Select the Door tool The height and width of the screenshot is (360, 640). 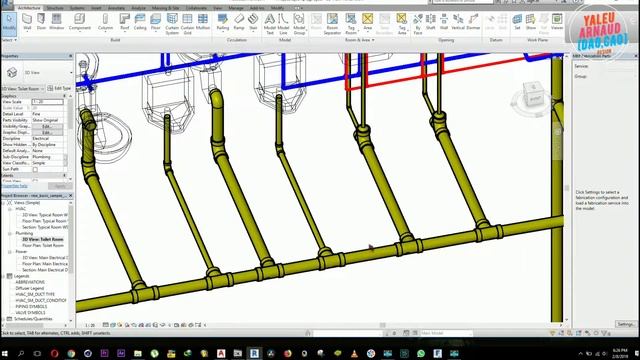[x=41, y=22]
